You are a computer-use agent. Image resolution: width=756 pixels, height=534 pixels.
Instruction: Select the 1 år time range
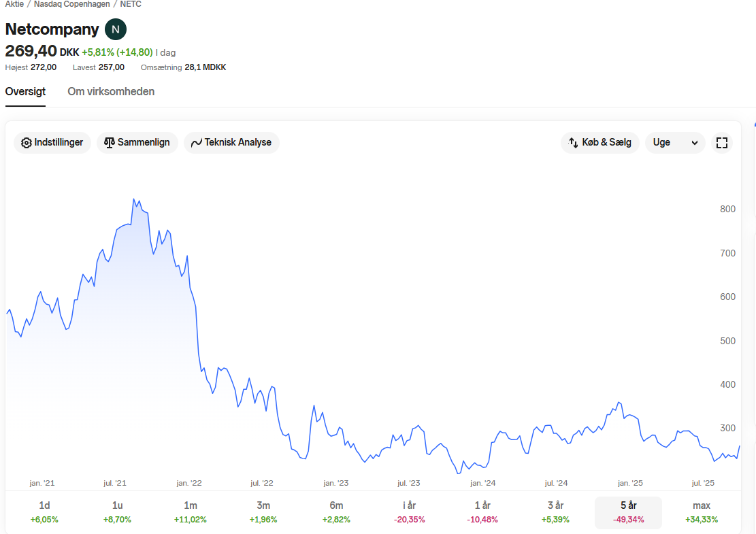(482, 512)
